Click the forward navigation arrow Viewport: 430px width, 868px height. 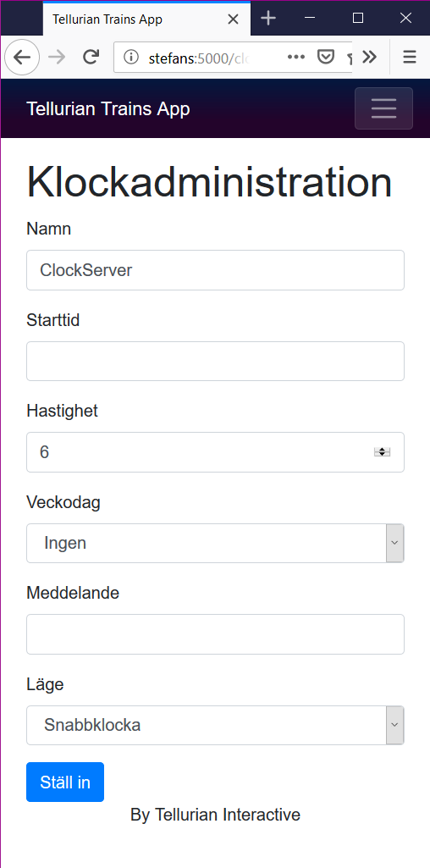pos(57,57)
